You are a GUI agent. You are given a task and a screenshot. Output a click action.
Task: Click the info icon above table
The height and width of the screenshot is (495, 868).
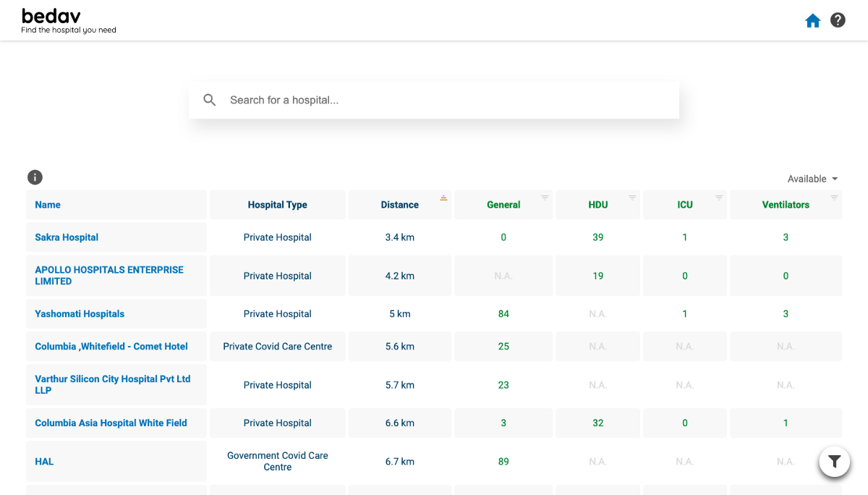(35, 177)
